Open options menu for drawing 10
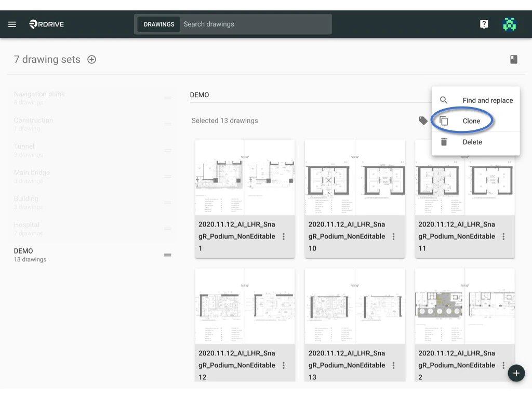The height and width of the screenshot is (399, 532). tap(394, 236)
